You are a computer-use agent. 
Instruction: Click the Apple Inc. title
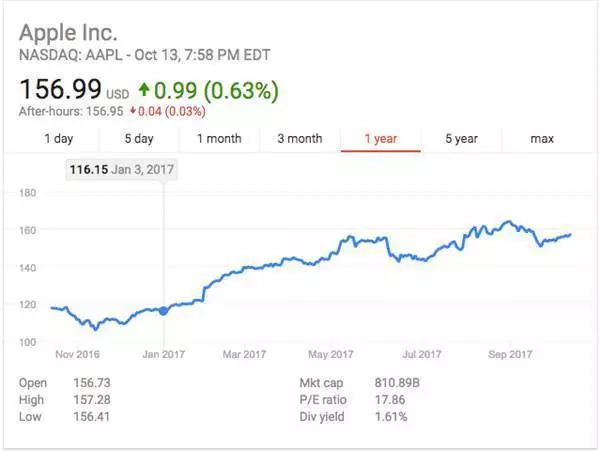pyautogui.click(x=75, y=30)
